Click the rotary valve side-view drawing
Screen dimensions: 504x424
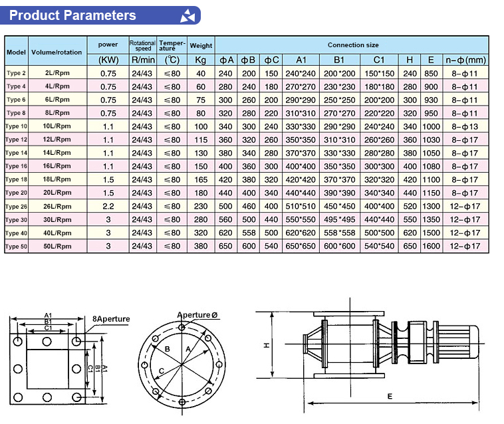coord(390,344)
